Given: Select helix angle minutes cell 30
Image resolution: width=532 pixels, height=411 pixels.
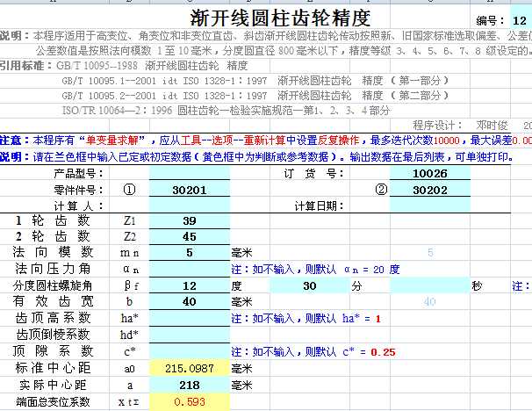Looking at the screenshot, I should (x=310, y=285).
